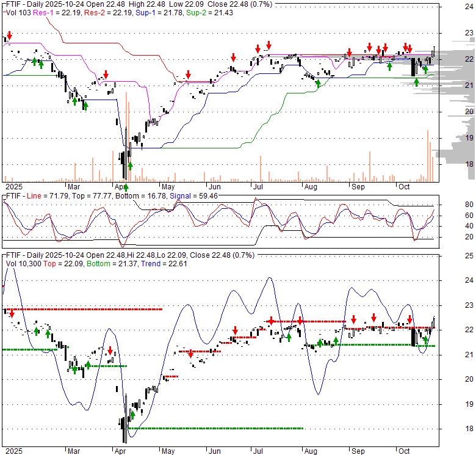Click the green up arrow in August on top chart
Screen dimensions: 476x455
318,84
